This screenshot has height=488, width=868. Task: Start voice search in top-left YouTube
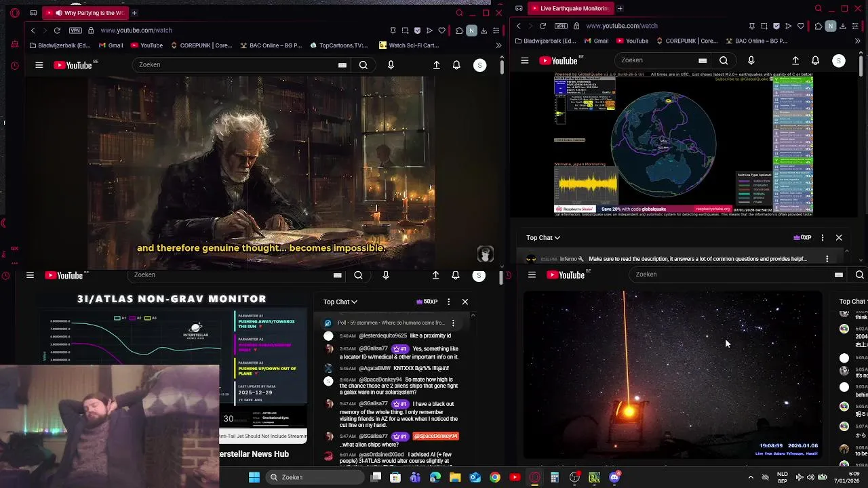(391, 65)
